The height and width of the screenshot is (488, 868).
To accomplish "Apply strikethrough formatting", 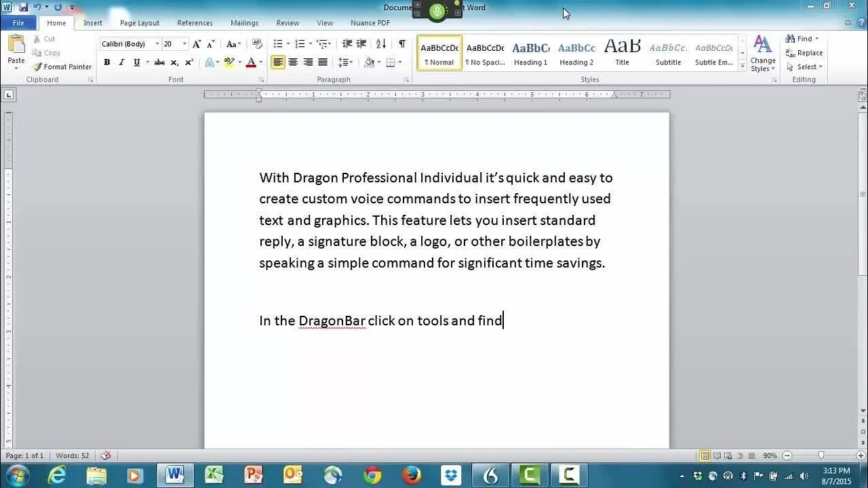I will pos(159,62).
